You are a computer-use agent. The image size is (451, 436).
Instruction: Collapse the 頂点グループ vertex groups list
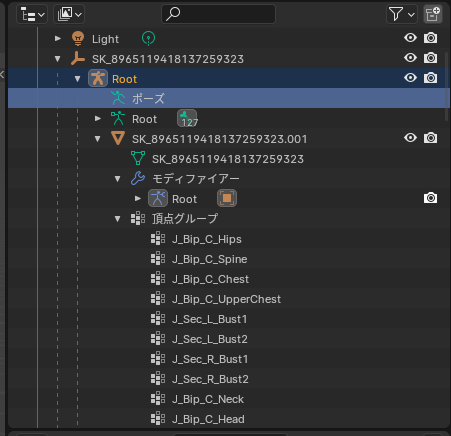point(117,219)
